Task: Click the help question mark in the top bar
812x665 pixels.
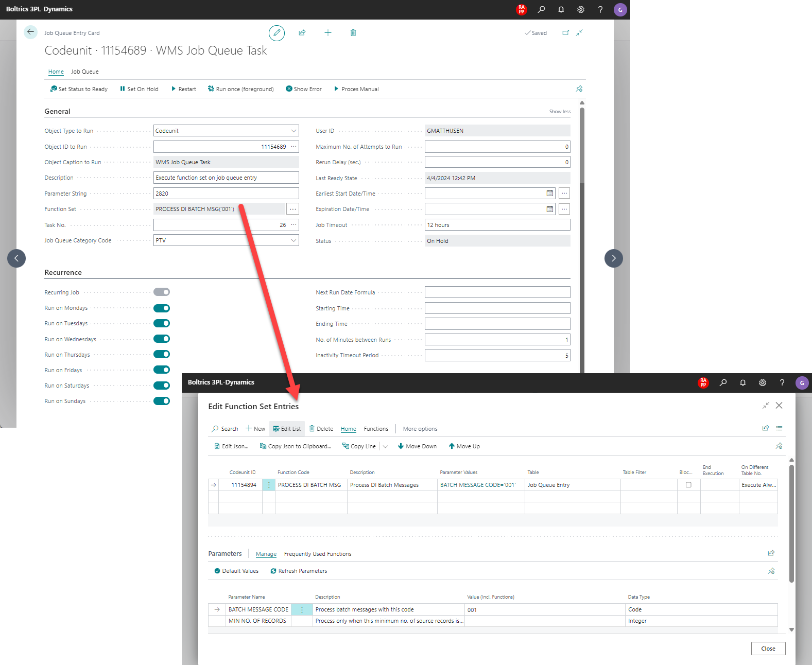Action: pyautogui.click(x=600, y=9)
